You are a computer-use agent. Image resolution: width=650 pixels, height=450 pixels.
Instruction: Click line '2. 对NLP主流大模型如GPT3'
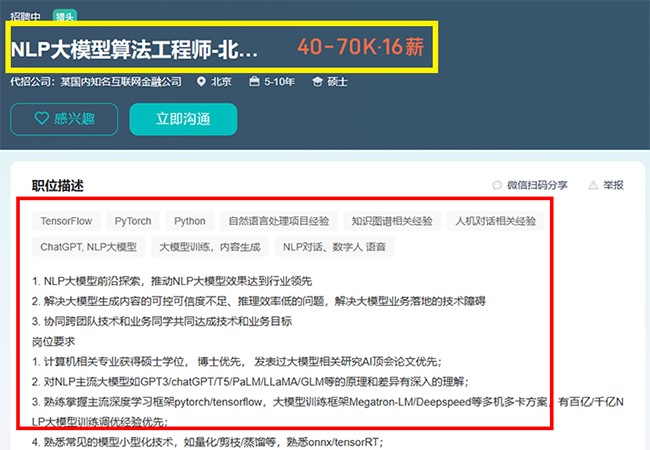click(250, 382)
